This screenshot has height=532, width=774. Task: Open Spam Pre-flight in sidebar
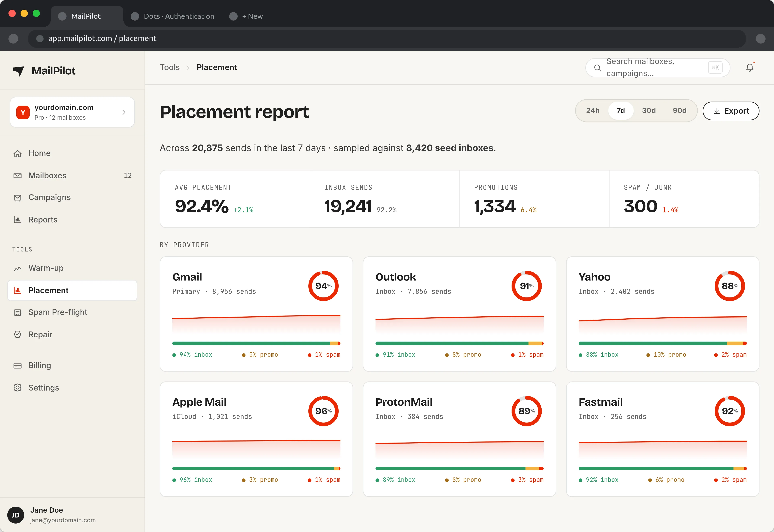tap(72, 312)
